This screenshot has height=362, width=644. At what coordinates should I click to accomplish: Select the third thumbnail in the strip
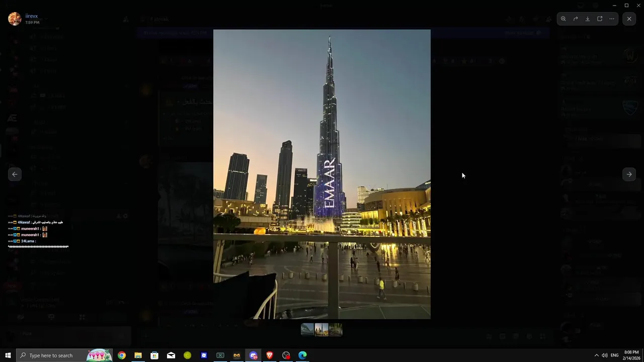coord(336,329)
